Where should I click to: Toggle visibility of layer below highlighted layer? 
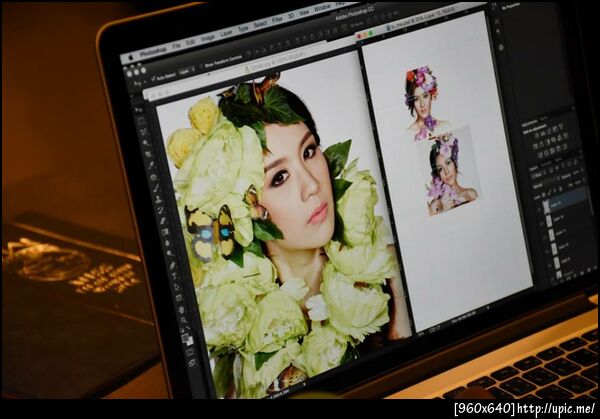tap(541, 223)
